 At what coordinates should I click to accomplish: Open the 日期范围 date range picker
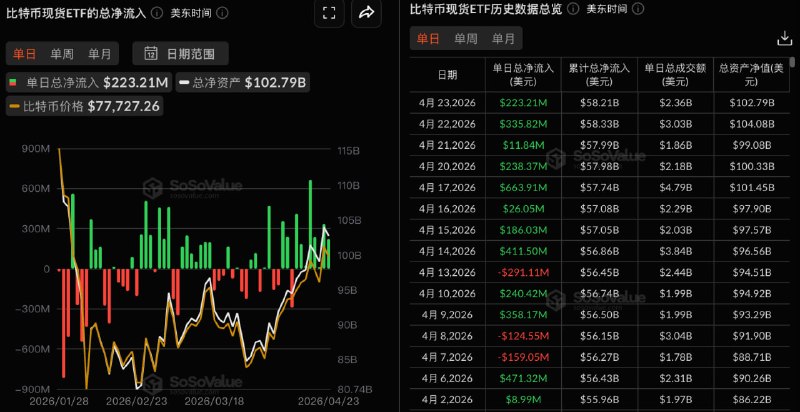pos(180,54)
